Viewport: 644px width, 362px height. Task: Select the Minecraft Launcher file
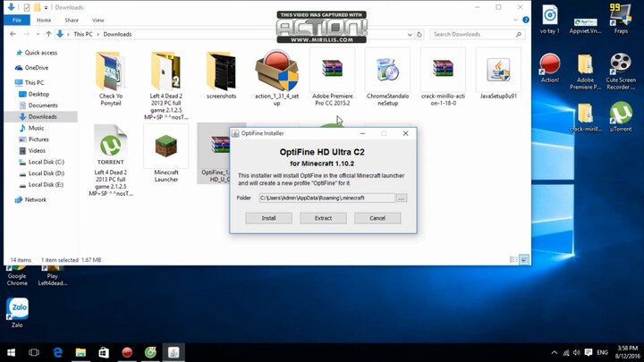166,154
